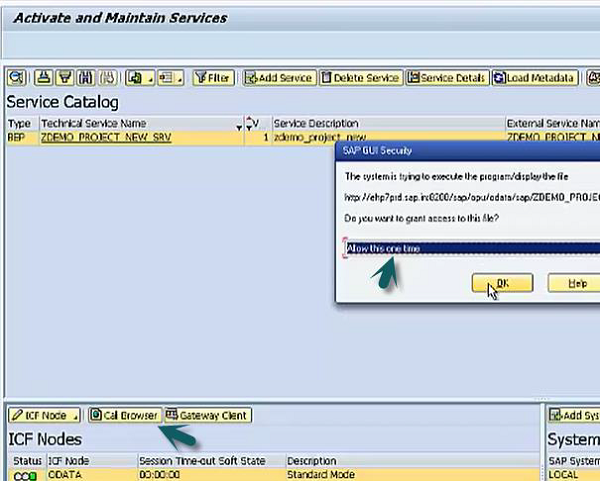Click the URL text in the security dialog

point(472,197)
